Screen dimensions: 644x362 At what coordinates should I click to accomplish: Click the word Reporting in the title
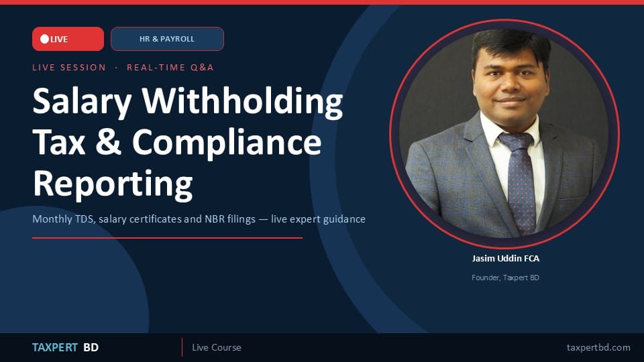pyautogui.click(x=113, y=184)
